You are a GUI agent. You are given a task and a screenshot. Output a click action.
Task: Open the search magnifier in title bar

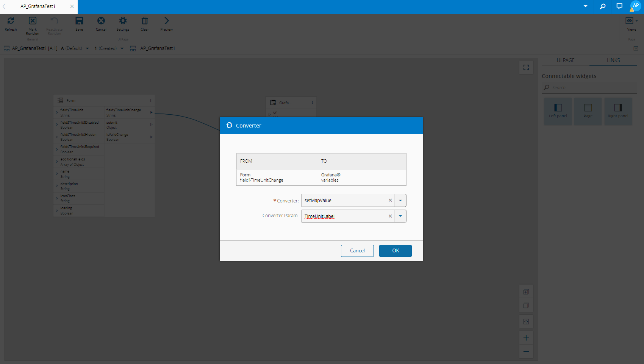click(x=603, y=6)
